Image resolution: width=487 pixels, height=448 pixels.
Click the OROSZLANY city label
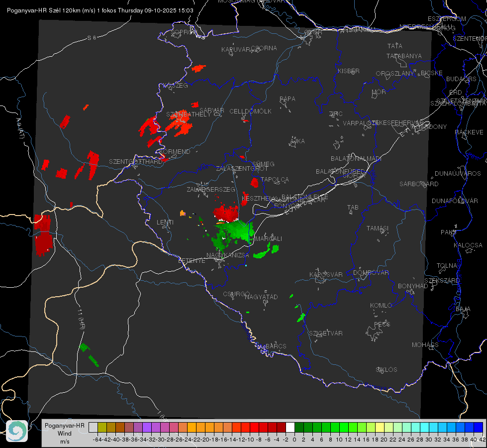(x=394, y=73)
